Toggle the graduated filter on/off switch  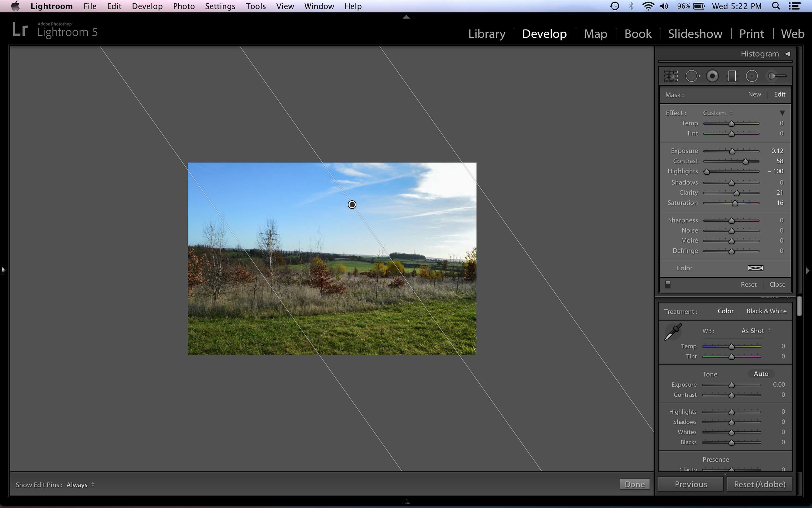pyautogui.click(x=668, y=285)
